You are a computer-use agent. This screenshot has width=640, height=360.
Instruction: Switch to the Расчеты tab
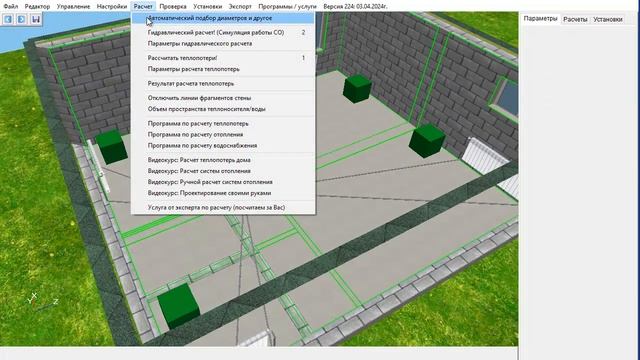[x=575, y=19]
